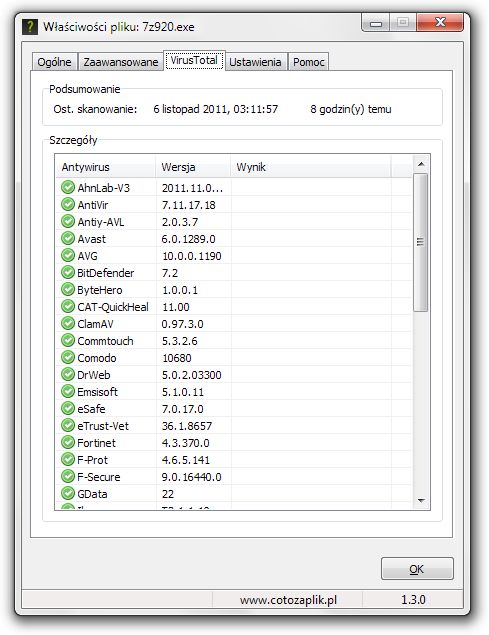
Task: Click the green check icon beside ClamAV
Action: [x=68, y=324]
